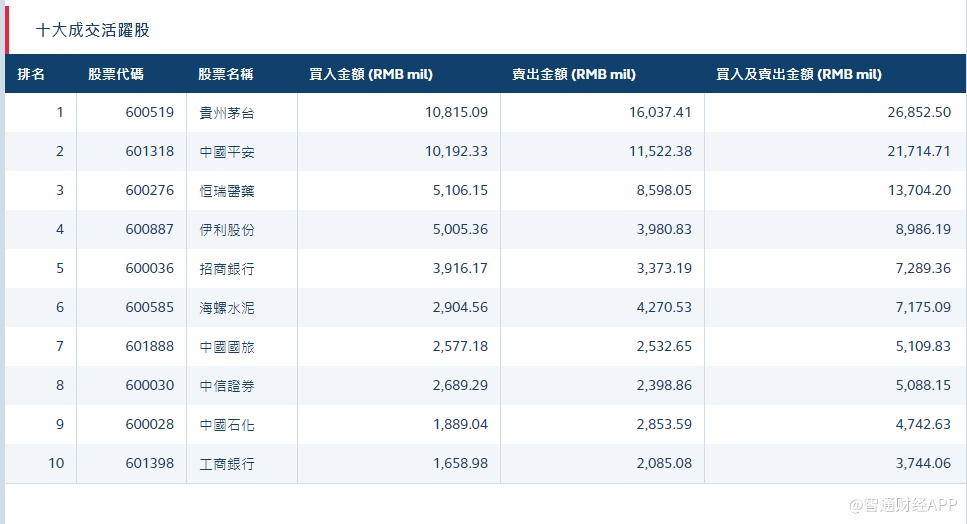Select stock name 伊利股份
Image resolution: width=967 pixels, height=524 pixels.
pos(226,230)
